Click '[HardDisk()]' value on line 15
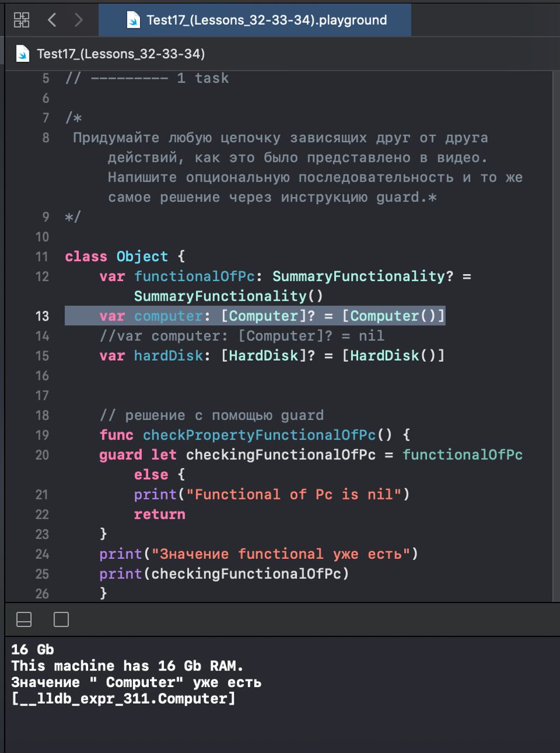 [394, 356]
